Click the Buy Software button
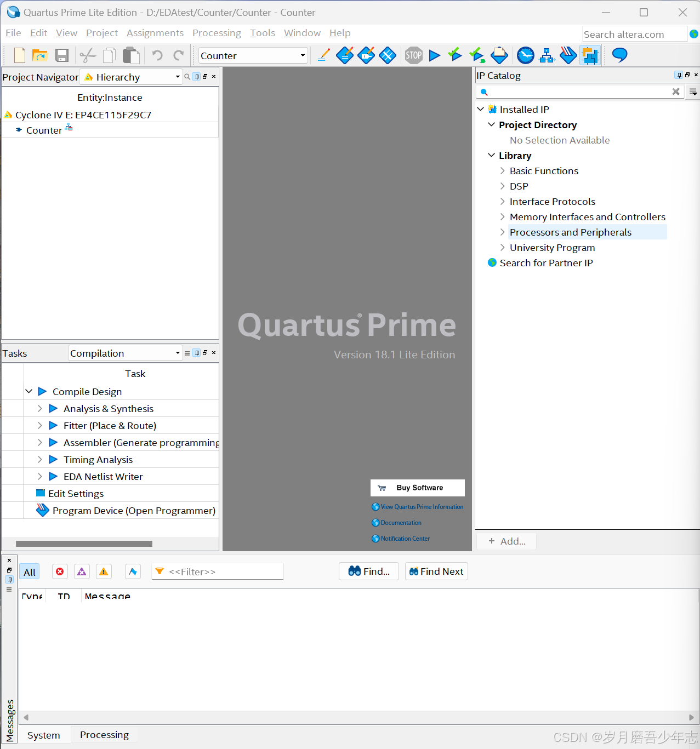The height and width of the screenshot is (749, 700). pyautogui.click(x=418, y=488)
